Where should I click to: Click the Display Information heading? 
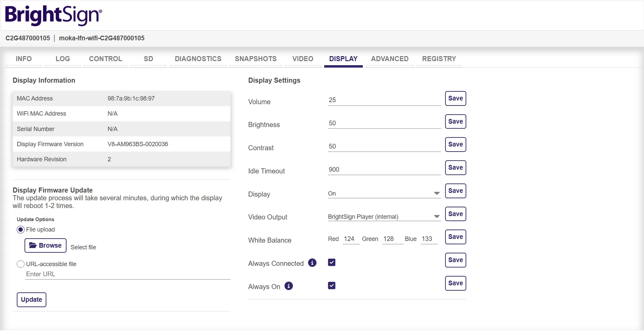44,80
